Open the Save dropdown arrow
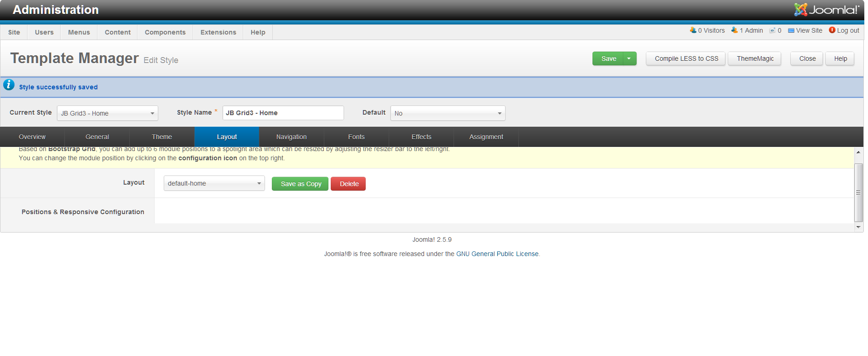This screenshot has width=868, height=356. point(629,58)
